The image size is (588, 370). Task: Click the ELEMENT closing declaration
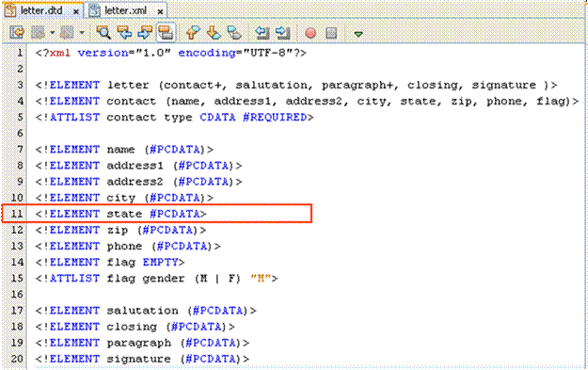point(135,327)
